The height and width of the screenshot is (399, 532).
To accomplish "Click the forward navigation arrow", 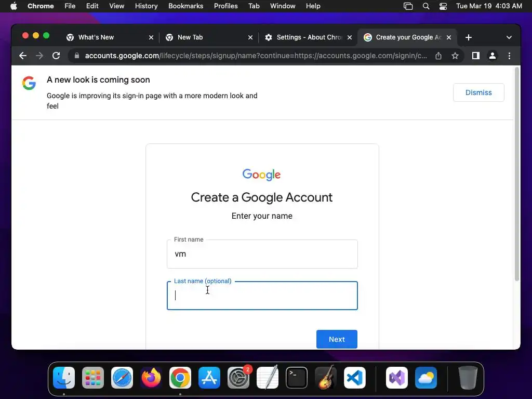I will tap(39, 56).
